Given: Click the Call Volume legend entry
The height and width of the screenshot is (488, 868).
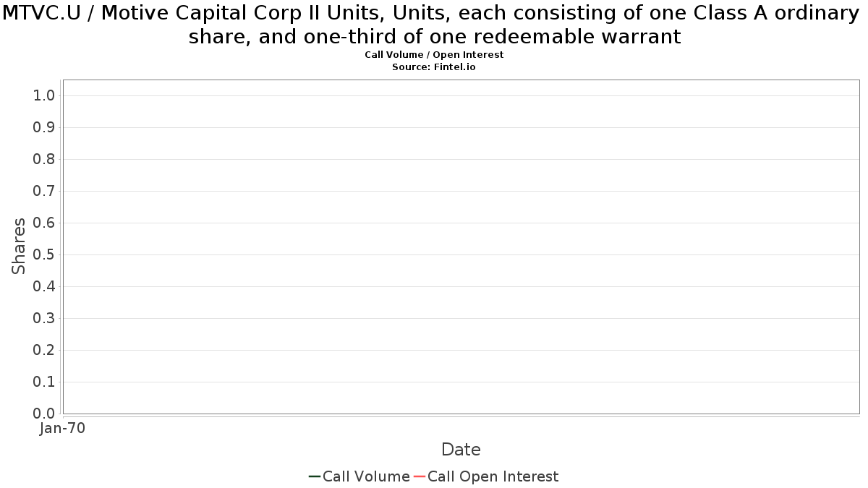Looking at the screenshot, I should (359, 476).
